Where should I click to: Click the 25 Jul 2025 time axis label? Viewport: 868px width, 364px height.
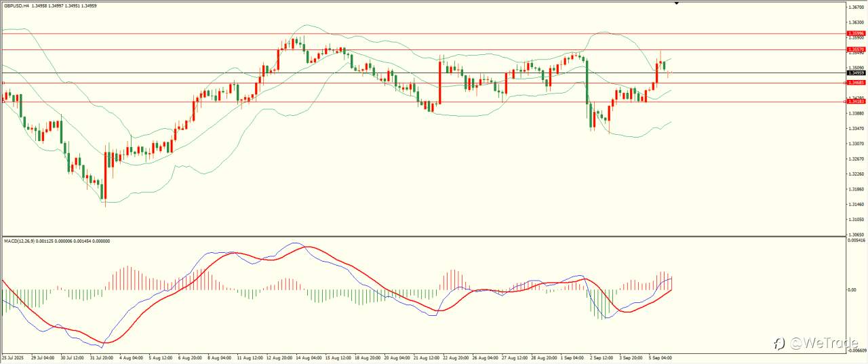12,357
